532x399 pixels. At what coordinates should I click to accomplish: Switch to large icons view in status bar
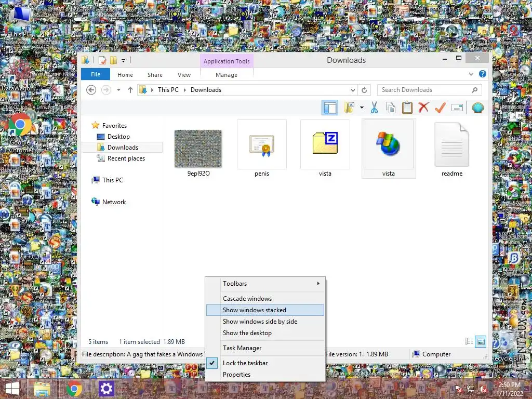tap(481, 341)
